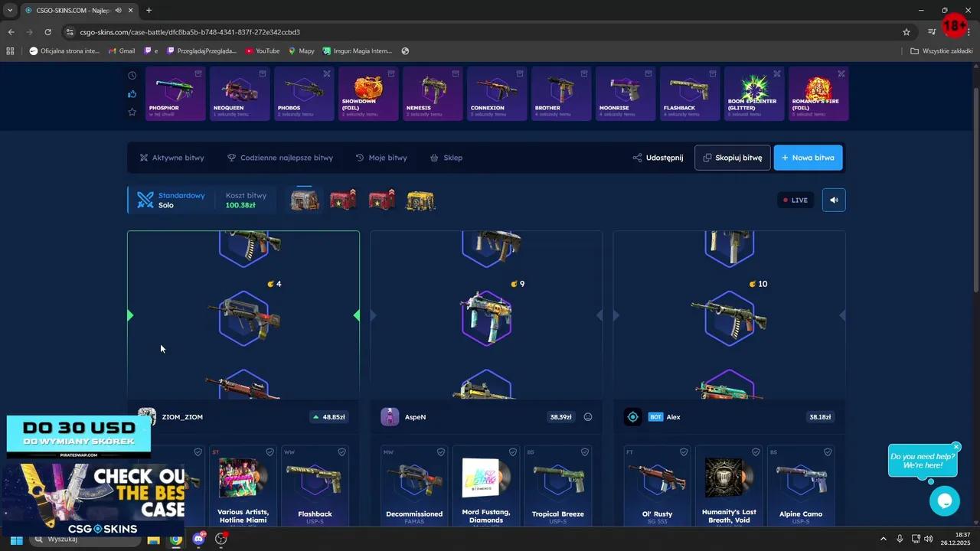Open the live chat support bubble

click(x=944, y=501)
